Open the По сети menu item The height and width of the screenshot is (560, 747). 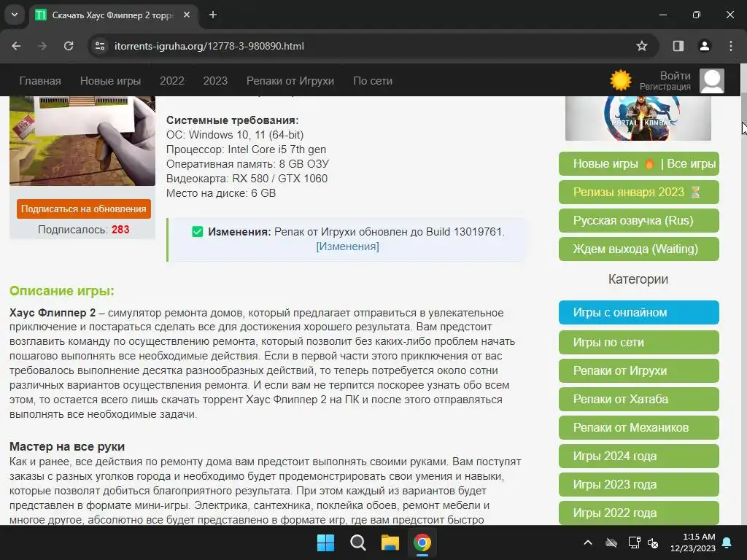click(373, 81)
